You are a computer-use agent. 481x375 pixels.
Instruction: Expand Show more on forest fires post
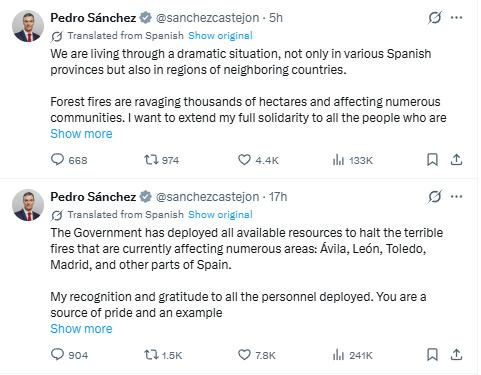81,134
